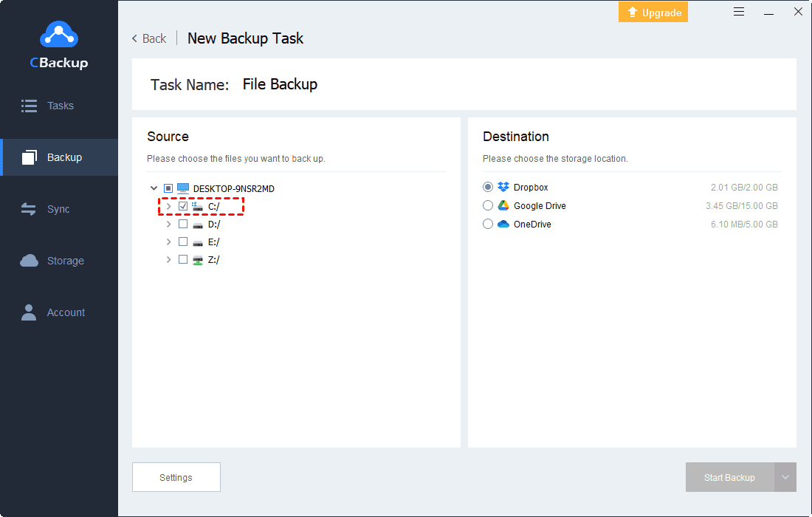Image resolution: width=812 pixels, height=517 pixels.
Task: Expand the Z:/ drive tree node
Action: 168,259
